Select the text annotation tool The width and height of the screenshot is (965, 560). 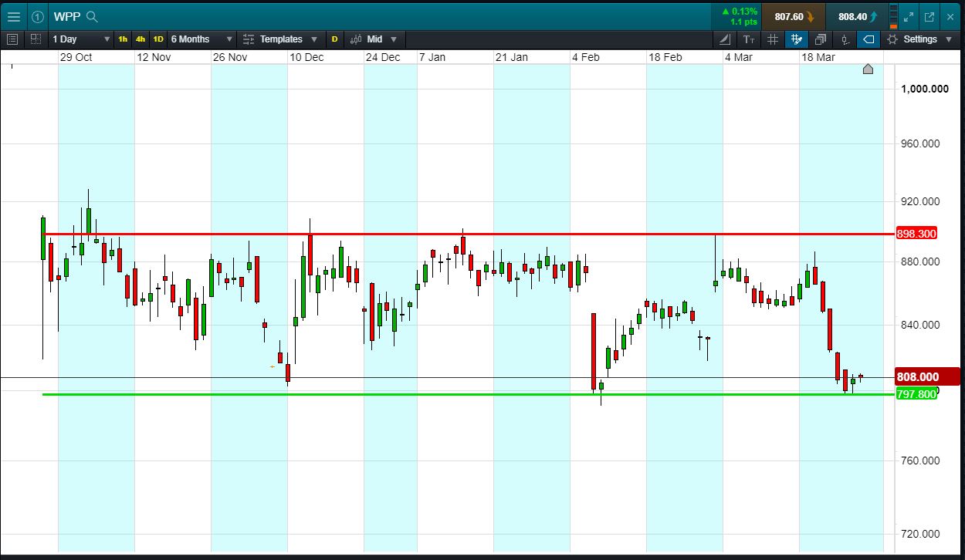click(x=749, y=39)
